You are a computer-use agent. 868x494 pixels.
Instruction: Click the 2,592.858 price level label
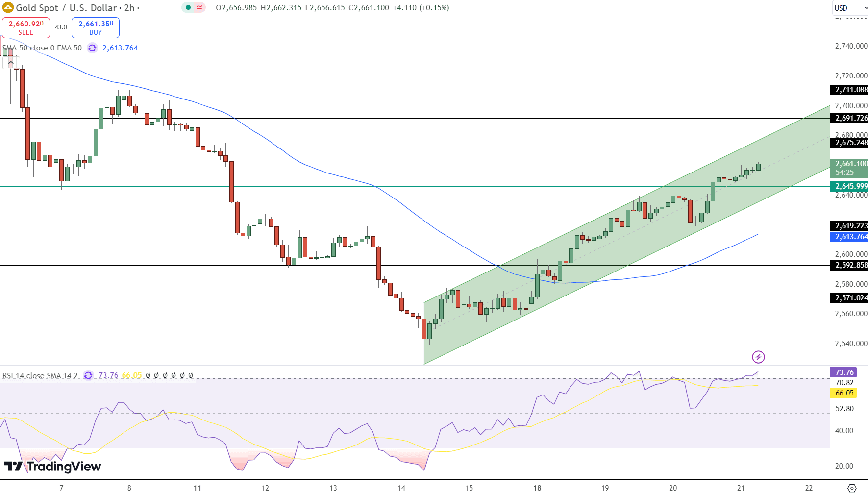tap(849, 265)
